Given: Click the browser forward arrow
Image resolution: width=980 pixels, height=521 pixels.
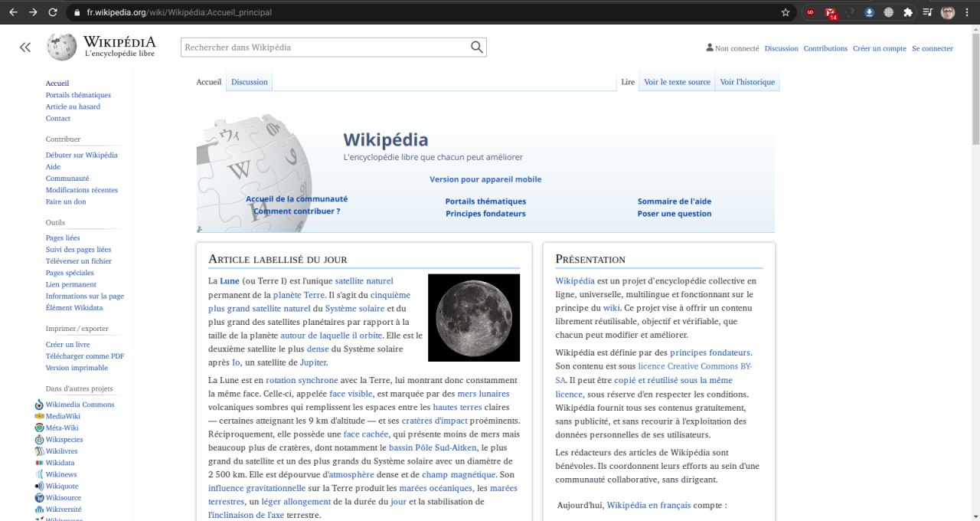Looking at the screenshot, I should click(33, 12).
